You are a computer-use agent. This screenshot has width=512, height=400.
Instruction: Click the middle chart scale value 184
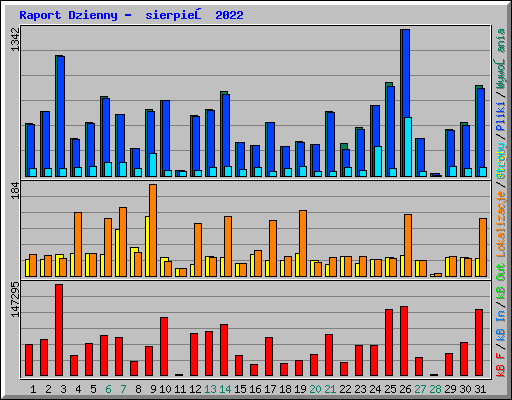15,190
